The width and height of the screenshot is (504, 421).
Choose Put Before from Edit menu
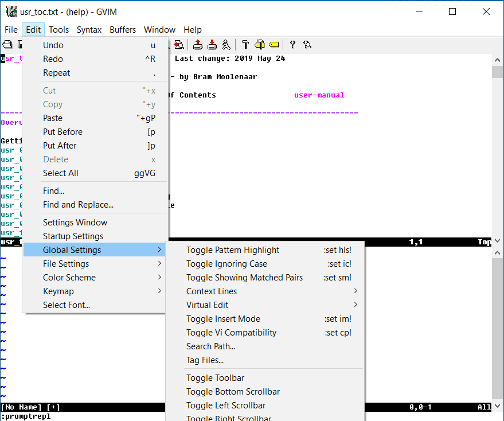(x=96, y=132)
